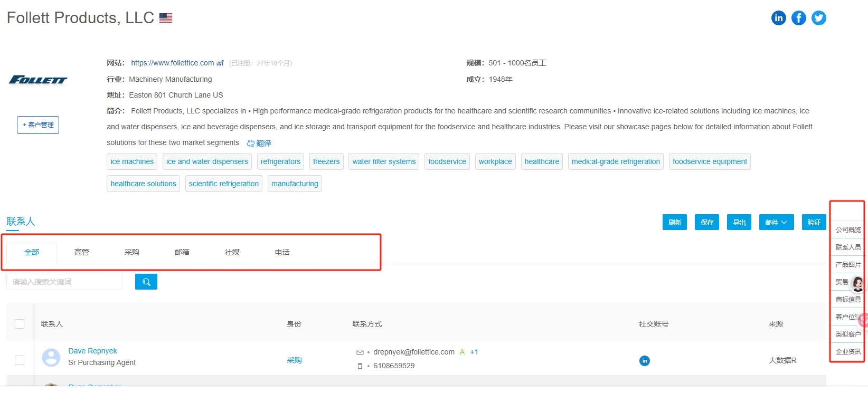Switch to the 社媒 tab

coord(232,252)
